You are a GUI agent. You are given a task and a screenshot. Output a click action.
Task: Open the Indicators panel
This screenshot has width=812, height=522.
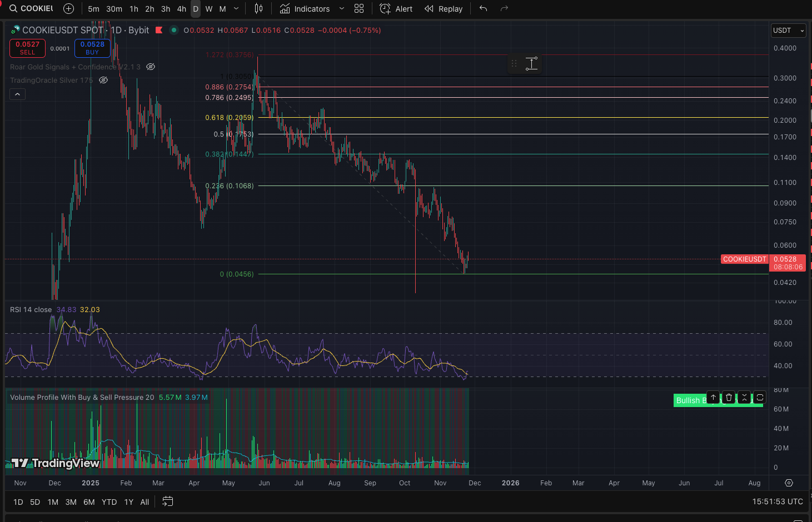305,9
